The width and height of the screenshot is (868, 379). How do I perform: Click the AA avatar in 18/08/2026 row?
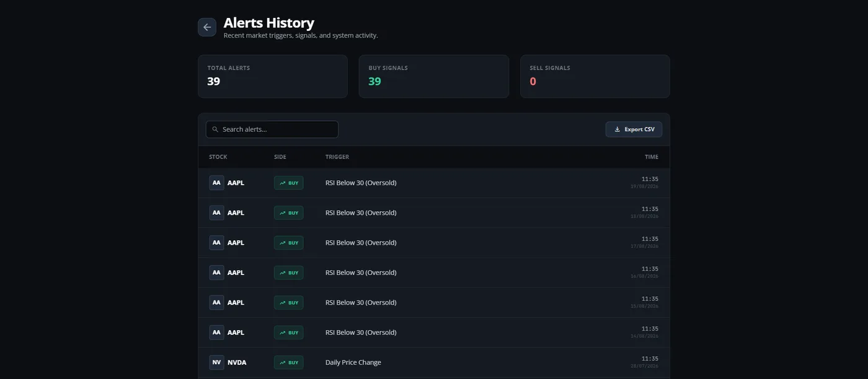click(216, 212)
